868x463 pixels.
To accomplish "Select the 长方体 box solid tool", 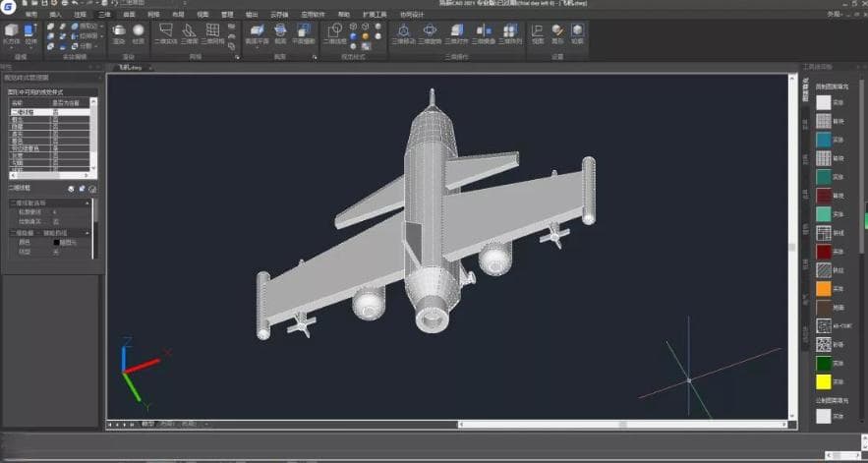I will [x=11, y=33].
